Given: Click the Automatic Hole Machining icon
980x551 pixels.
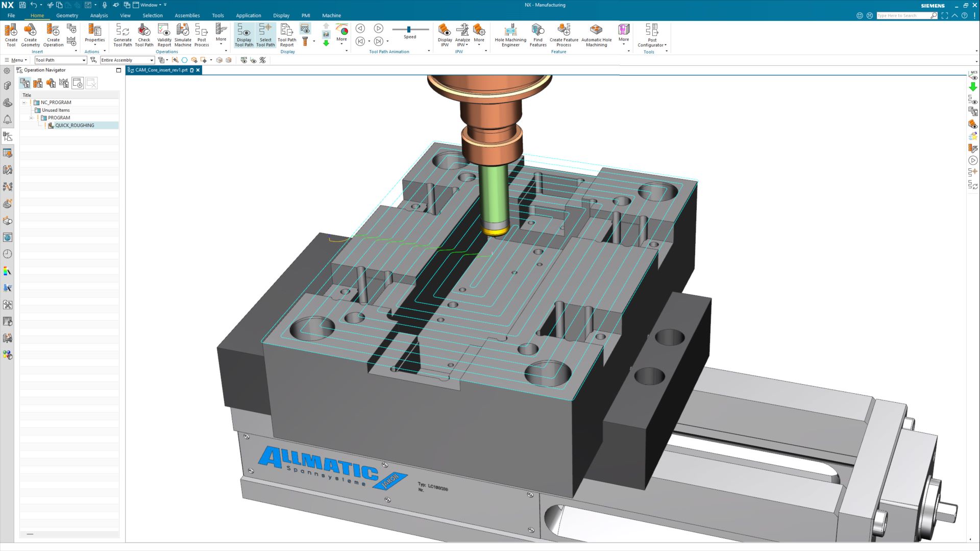Looking at the screenshot, I should point(596,34).
